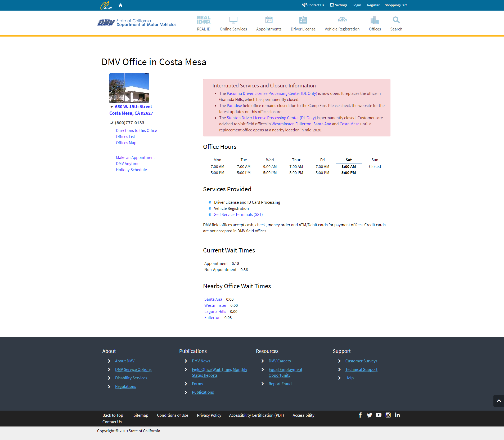This screenshot has height=440, width=504.
Task: Click the scroll-to-top arrow button
Action: pyautogui.click(x=499, y=401)
